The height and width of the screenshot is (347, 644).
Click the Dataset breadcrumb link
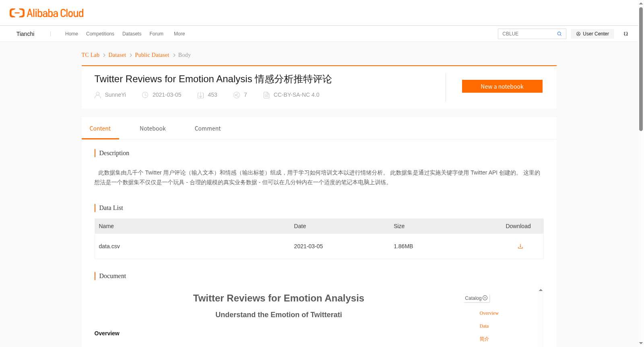[117, 55]
